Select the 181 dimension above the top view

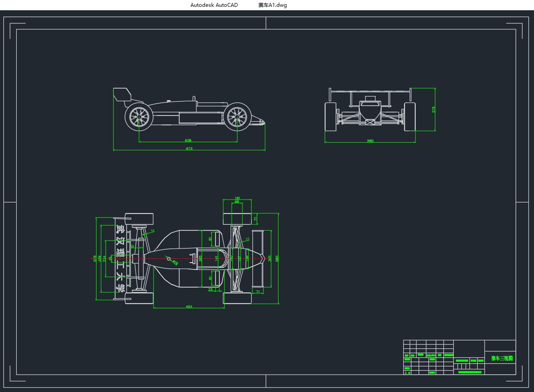coord(237,198)
